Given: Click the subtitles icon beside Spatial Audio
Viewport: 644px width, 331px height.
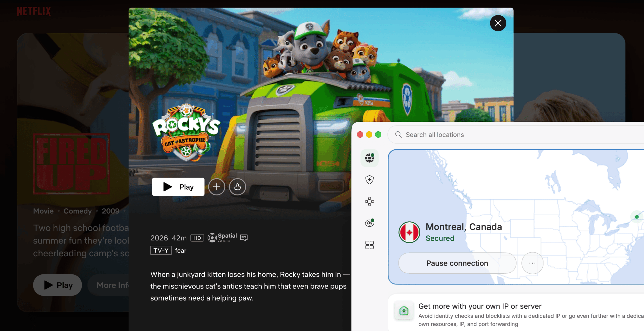Looking at the screenshot, I should pos(244,238).
